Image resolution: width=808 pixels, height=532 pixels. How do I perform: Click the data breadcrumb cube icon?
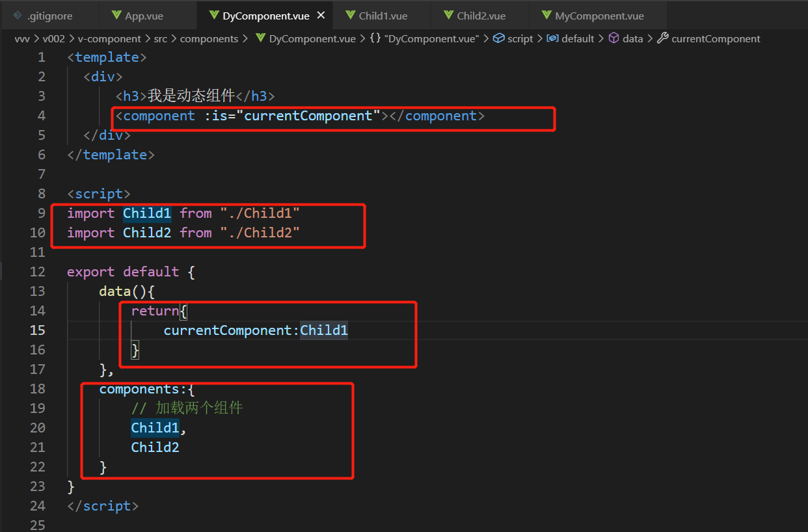[613, 39]
